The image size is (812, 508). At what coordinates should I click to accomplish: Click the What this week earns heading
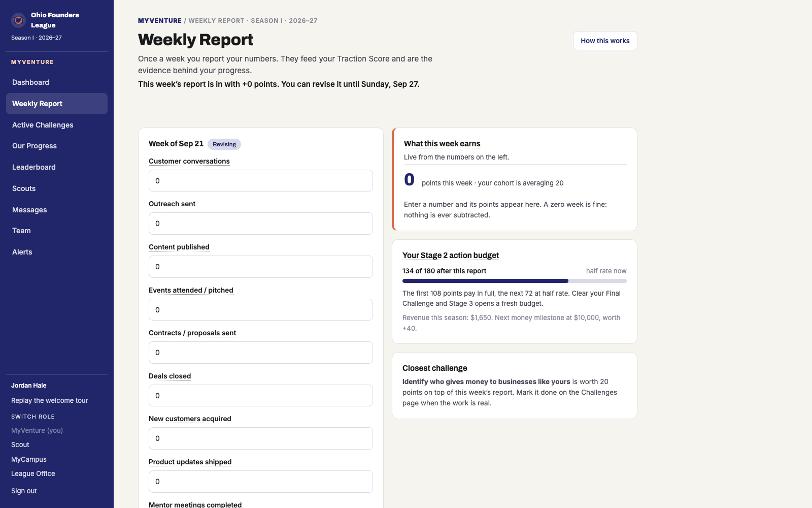pyautogui.click(x=442, y=144)
